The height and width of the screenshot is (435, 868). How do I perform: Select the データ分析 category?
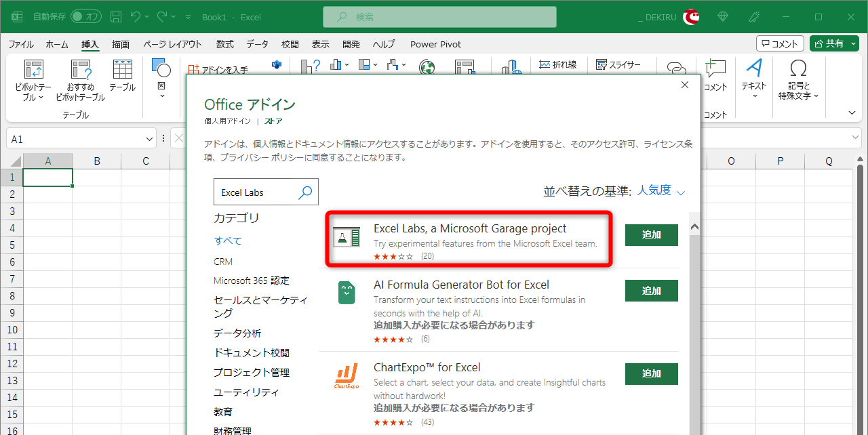click(x=237, y=333)
